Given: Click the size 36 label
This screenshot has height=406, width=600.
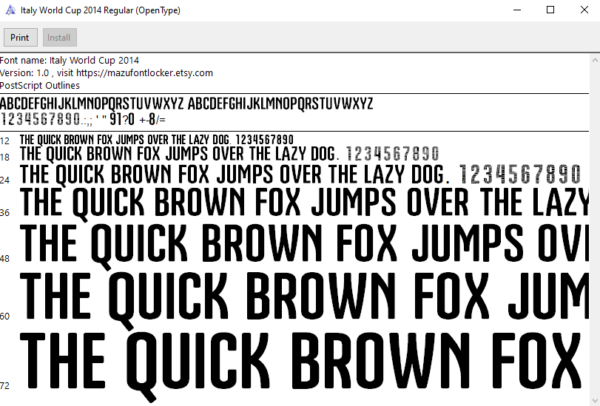Looking at the screenshot, I should [x=5, y=212].
